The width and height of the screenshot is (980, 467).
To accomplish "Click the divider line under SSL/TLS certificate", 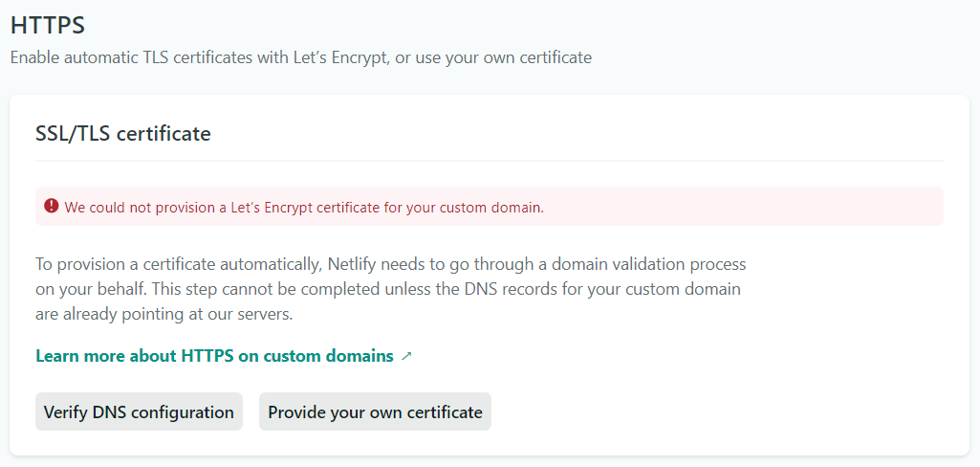I will 490,161.
